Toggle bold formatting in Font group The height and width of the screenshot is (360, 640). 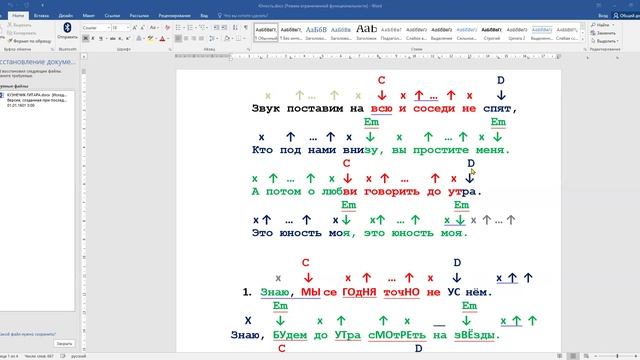tap(86, 38)
